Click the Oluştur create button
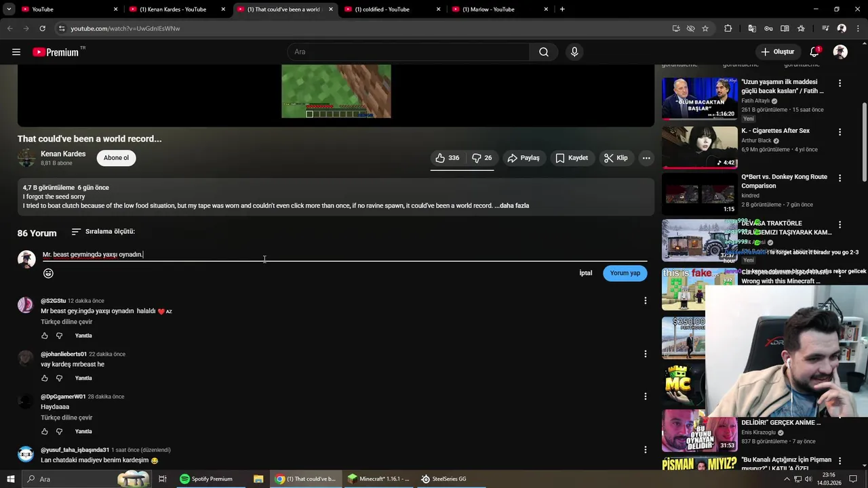 (777, 52)
